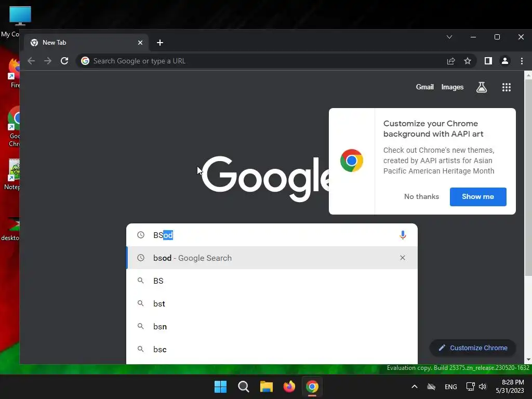Start voice search with microphone icon
Viewport: 532px width, 399px height.
click(x=403, y=235)
